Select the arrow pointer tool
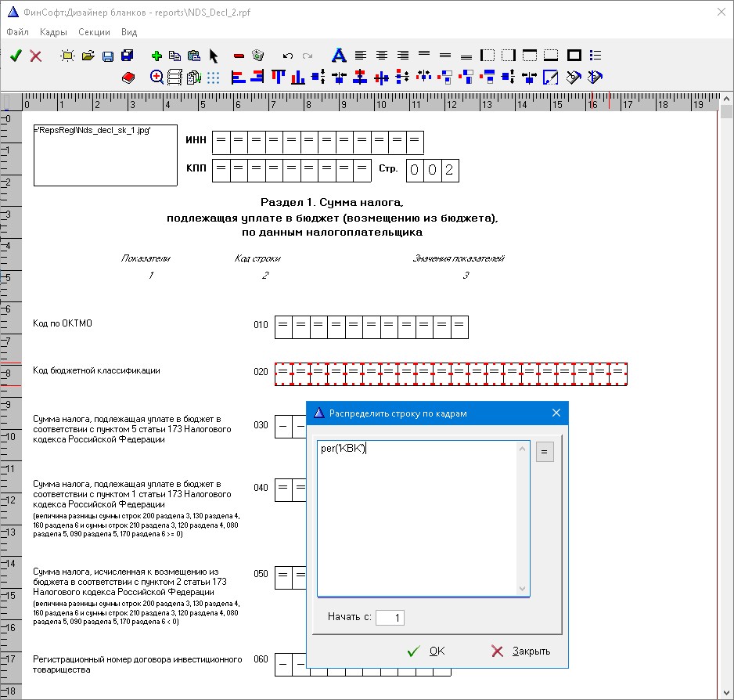 214,56
